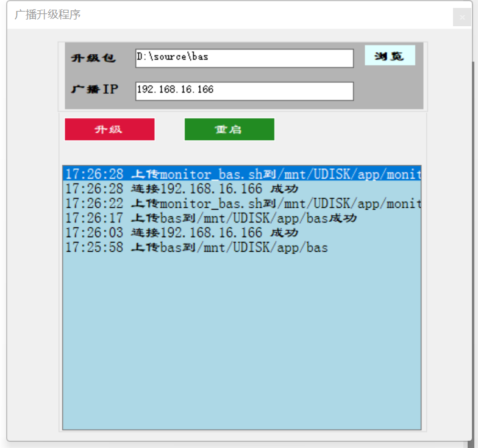Click the empty area of the log list
The image size is (478, 448).
(x=242, y=341)
